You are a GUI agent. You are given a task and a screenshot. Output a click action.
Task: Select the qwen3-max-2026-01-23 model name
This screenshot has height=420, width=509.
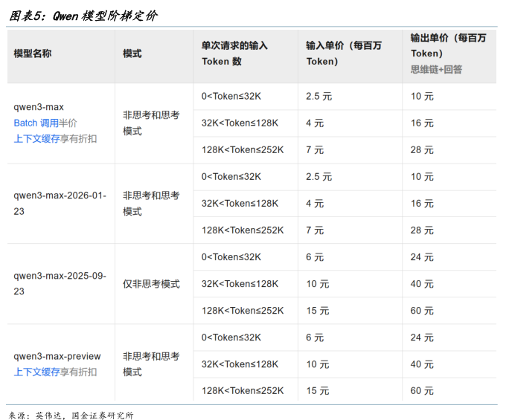pyautogui.click(x=60, y=204)
